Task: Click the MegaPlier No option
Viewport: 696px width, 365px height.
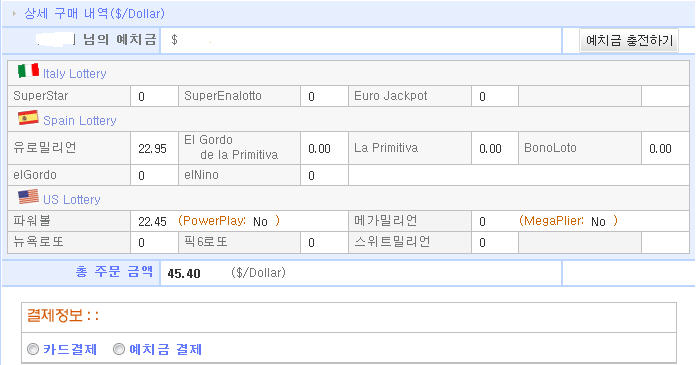Action: (x=598, y=222)
